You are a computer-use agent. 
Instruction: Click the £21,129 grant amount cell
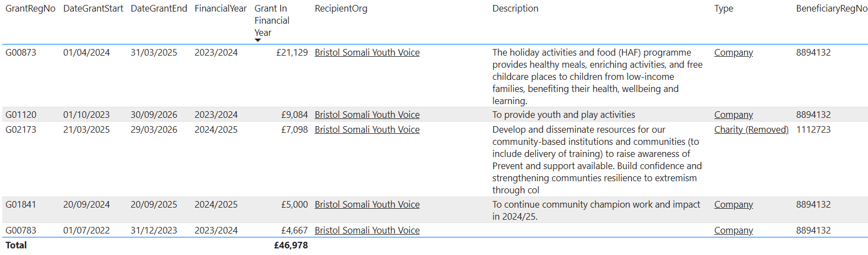(x=292, y=53)
